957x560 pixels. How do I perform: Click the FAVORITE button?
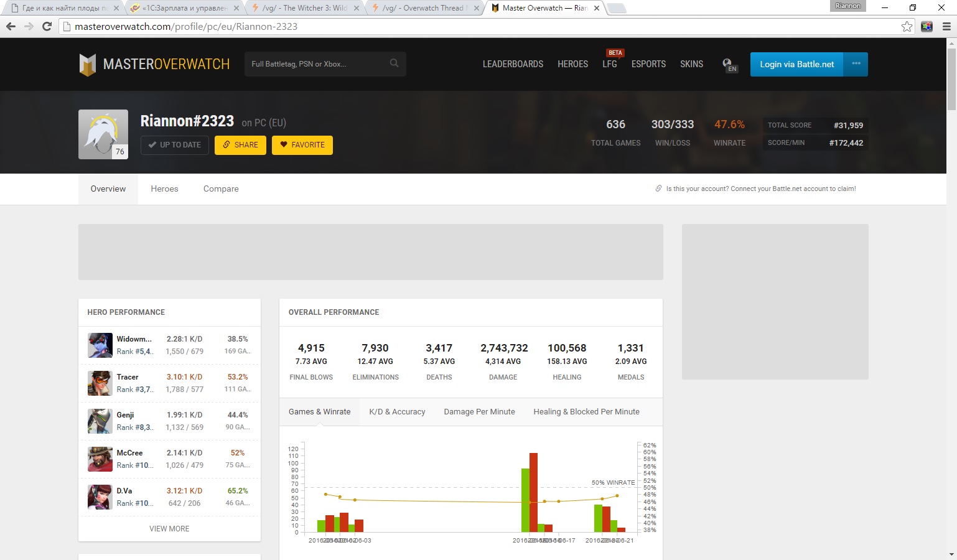tap(302, 145)
